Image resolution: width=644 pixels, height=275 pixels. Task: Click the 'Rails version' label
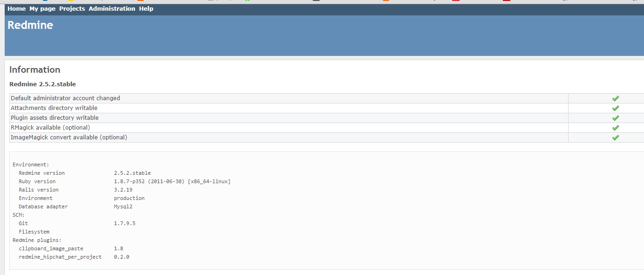pos(39,190)
